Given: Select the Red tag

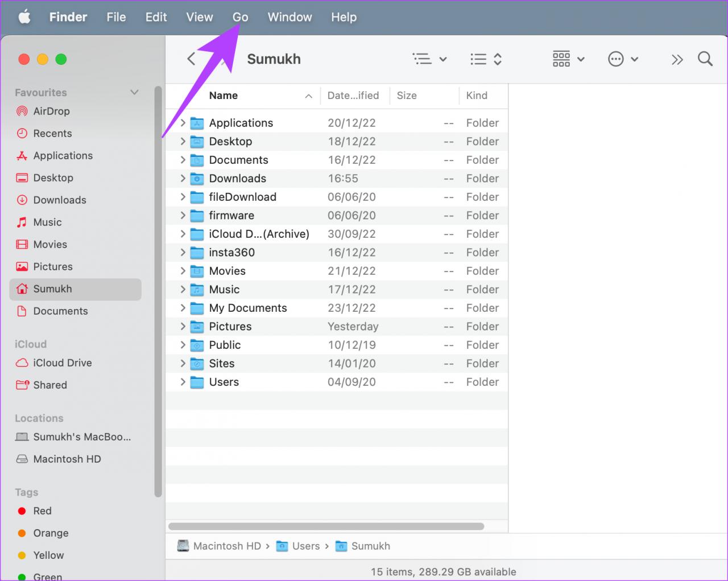Looking at the screenshot, I should (x=34, y=511).
